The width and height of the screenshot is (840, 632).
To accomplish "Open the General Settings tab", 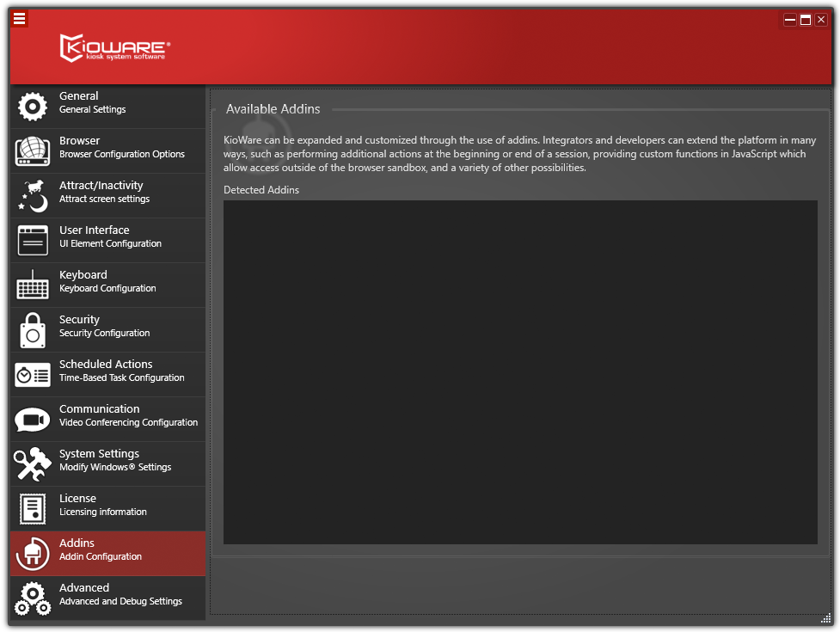I will 107,106.
